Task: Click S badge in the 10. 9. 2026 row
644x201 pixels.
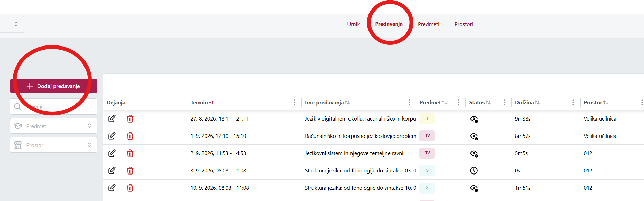Action: [427, 188]
